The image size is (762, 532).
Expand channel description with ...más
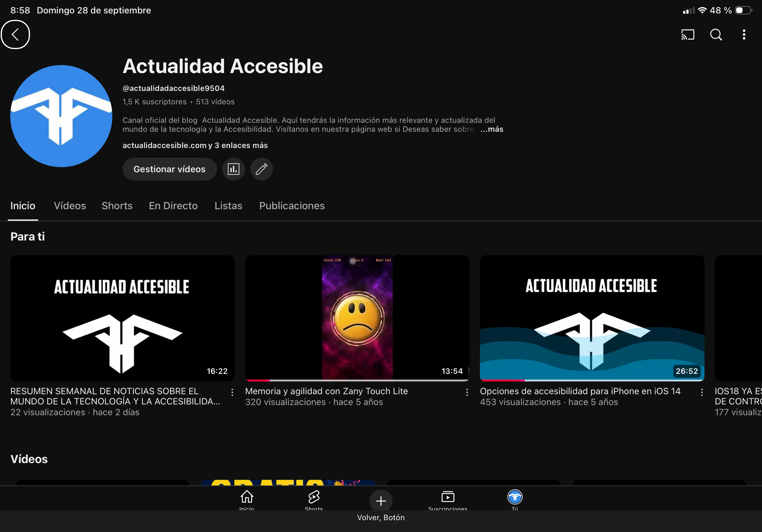tap(491, 129)
